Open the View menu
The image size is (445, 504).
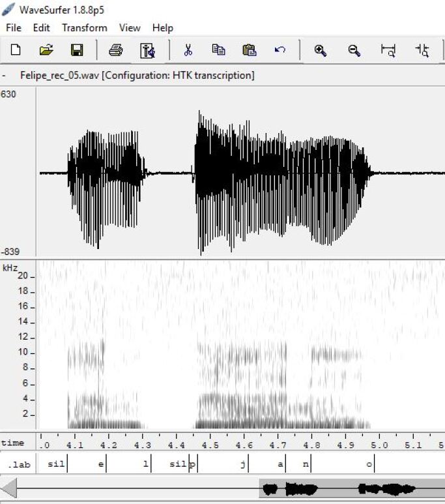pos(130,27)
